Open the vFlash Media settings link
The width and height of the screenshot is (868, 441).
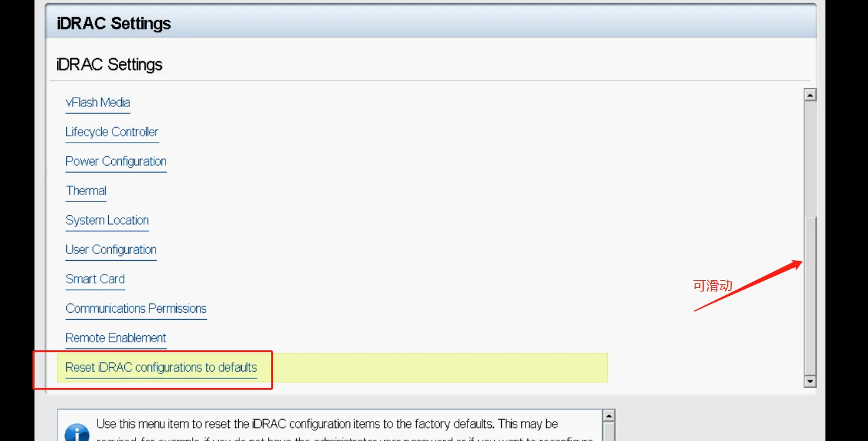97,103
